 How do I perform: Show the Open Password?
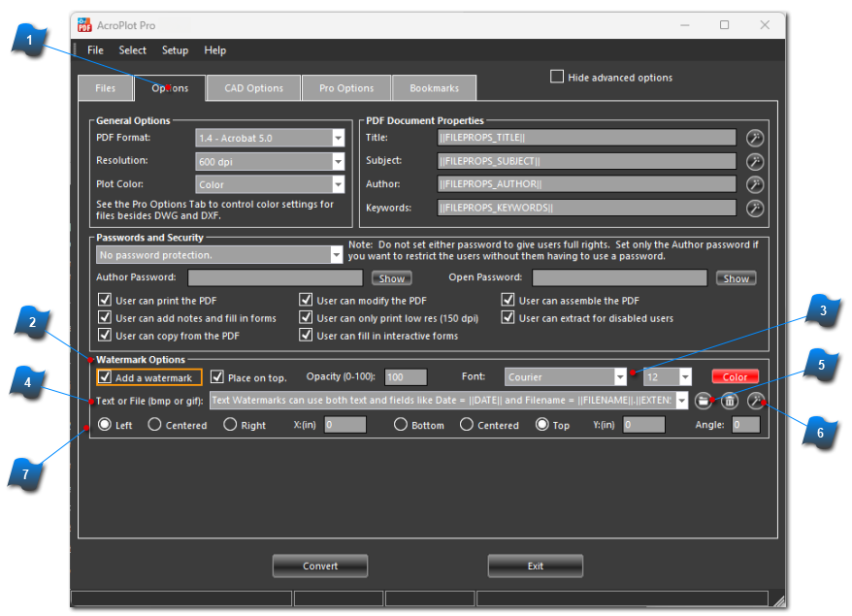click(737, 278)
